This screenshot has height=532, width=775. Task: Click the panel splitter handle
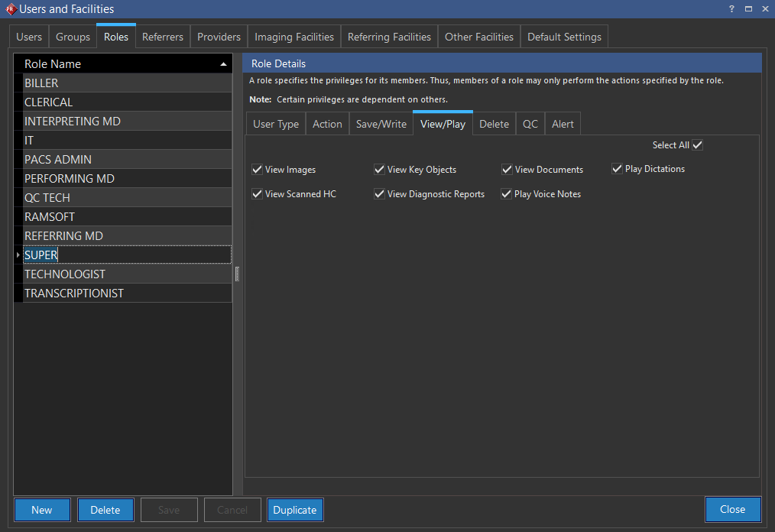(237, 274)
